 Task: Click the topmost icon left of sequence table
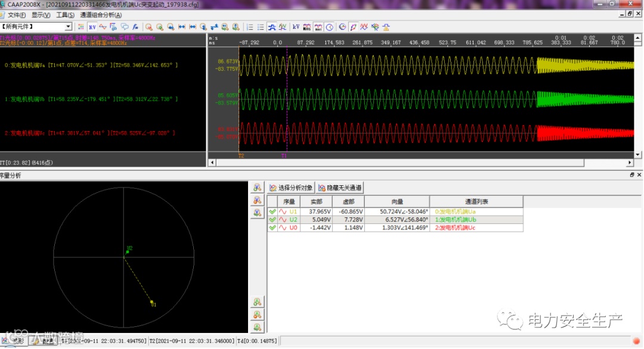click(257, 188)
